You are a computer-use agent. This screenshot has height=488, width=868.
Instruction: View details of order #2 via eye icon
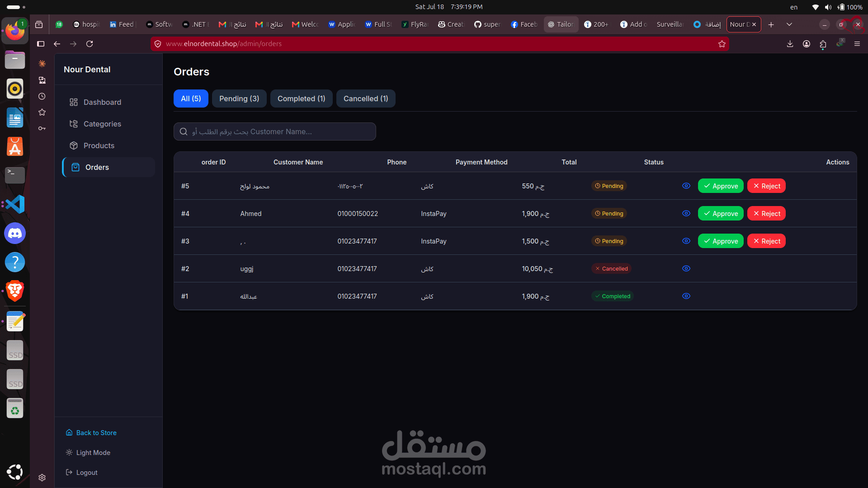pyautogui.click(x=686, y=268)
